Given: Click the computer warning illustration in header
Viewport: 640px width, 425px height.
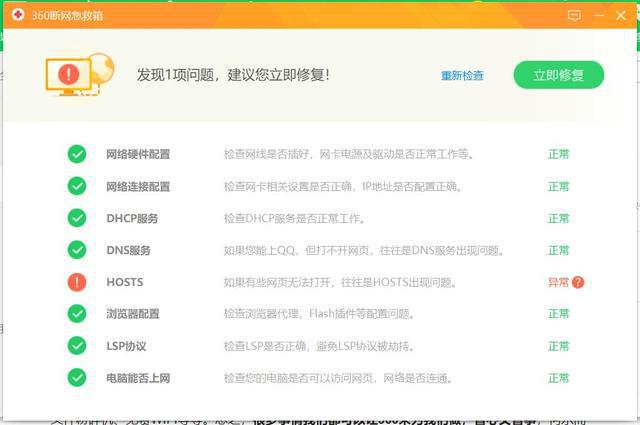Looking at the screenshot, I should point(80,75).
